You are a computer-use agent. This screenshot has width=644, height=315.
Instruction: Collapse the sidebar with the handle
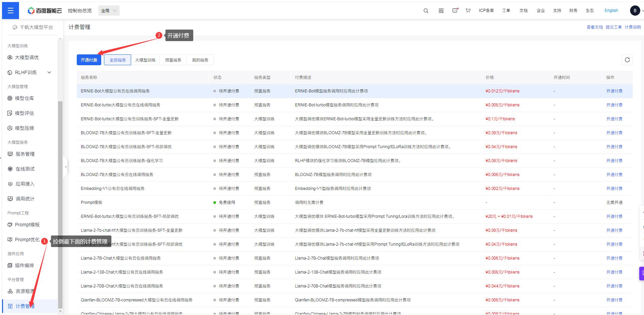[65, 167]
